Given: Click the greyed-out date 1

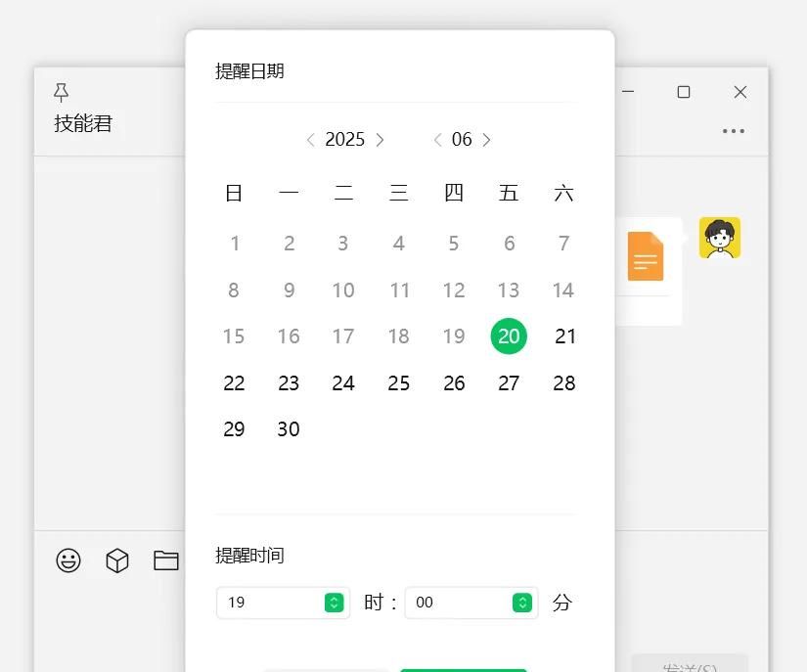Looking at the screenshot, I should (x=235, y=244).
